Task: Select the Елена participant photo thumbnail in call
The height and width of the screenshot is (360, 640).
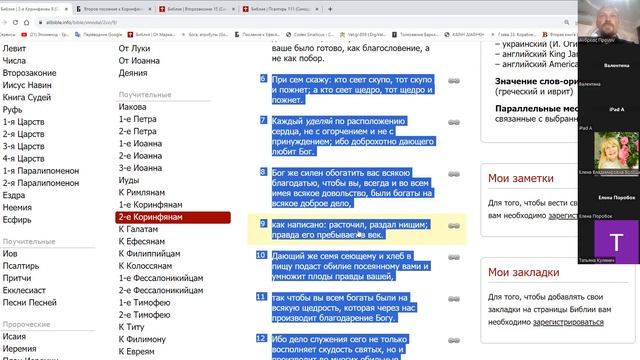Action: coord(616,151)
